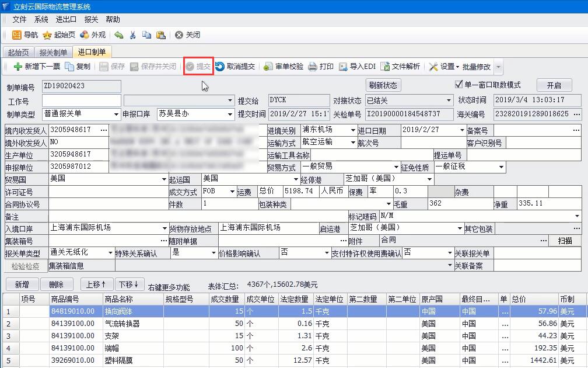Click the 刷新状态 button
The height and width of the screenshot is (368, 588).
(x=383, y=85)
